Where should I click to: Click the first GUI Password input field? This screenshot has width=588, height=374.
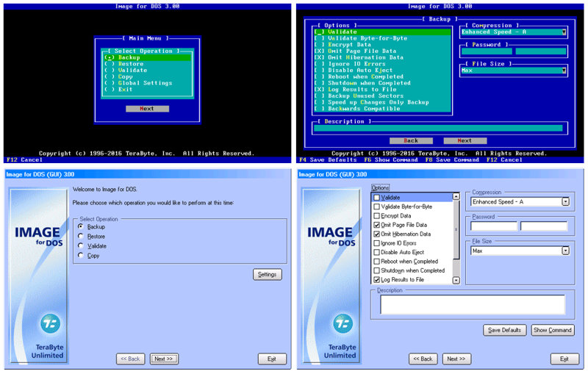pyautogui.click(x=493, y=226)
